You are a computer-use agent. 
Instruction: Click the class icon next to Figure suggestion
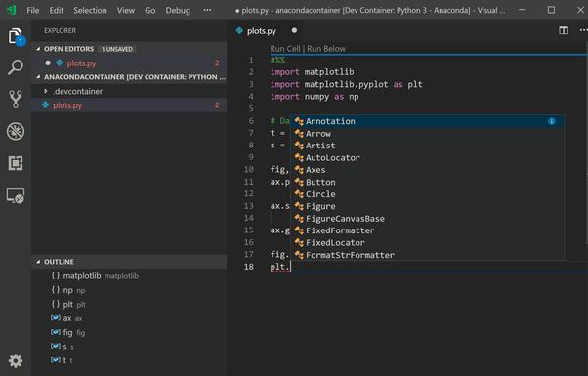(x=299, y=207)
